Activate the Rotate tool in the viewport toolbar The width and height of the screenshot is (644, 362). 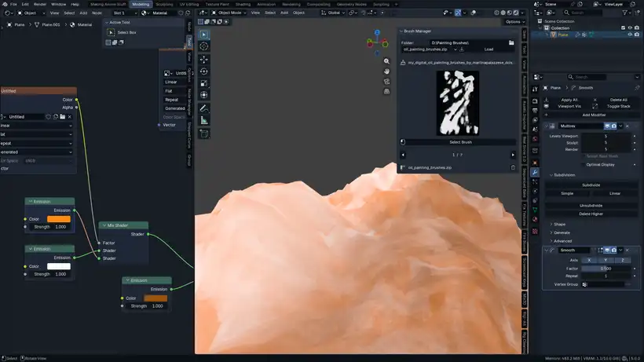point(204,71)
